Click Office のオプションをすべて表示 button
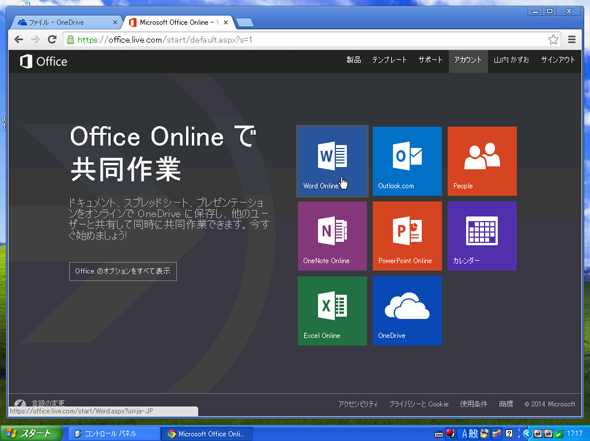590x441 pixels. click(x=123, y=271)
